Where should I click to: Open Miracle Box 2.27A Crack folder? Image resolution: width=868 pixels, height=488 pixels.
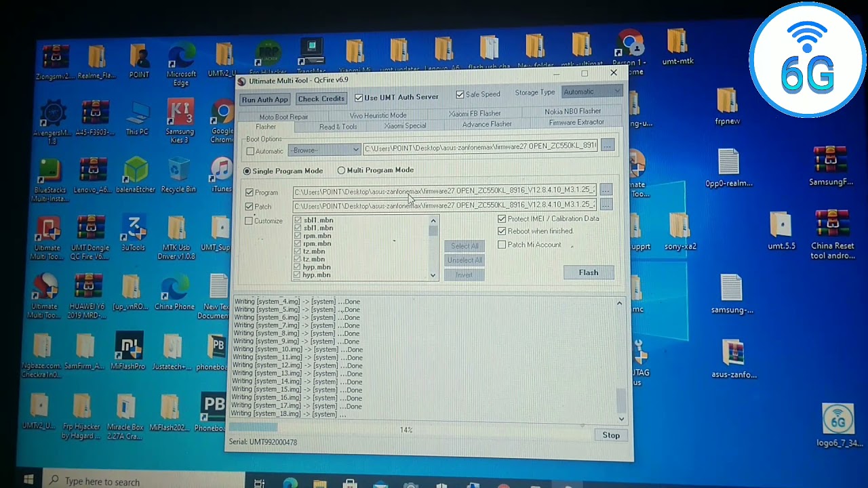pos(125,416)
